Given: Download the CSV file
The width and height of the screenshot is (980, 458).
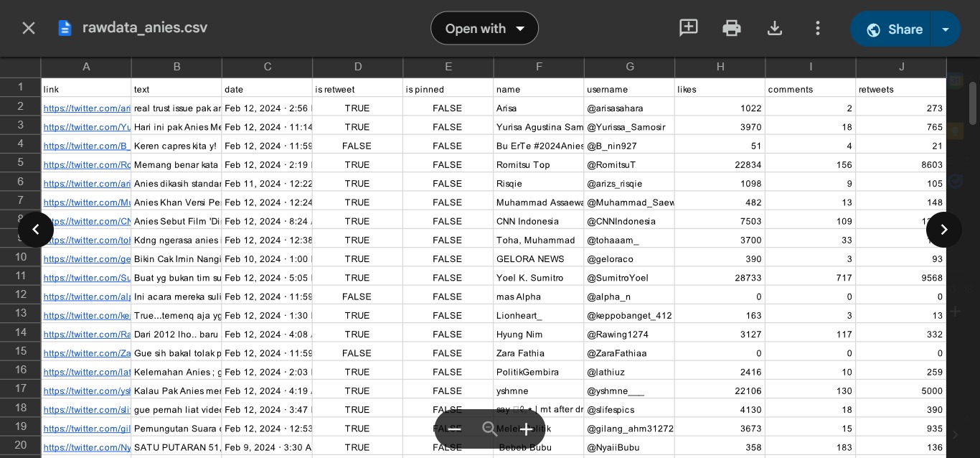Looking at the screenshot, I should (775, 28).
